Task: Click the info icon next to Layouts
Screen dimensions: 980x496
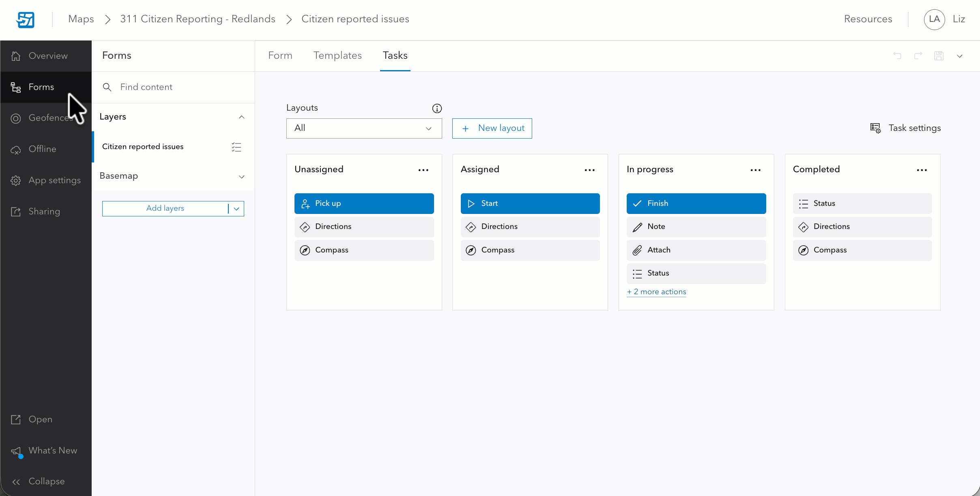Action: coord(436,108)
